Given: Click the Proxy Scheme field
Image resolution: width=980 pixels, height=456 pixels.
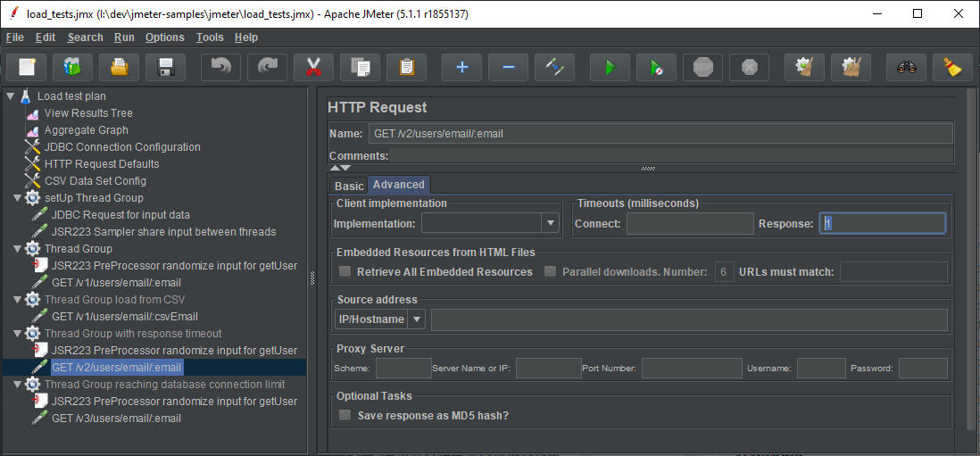Looking at the screenshot, I should pyautogui.click(x=403, y=368).
